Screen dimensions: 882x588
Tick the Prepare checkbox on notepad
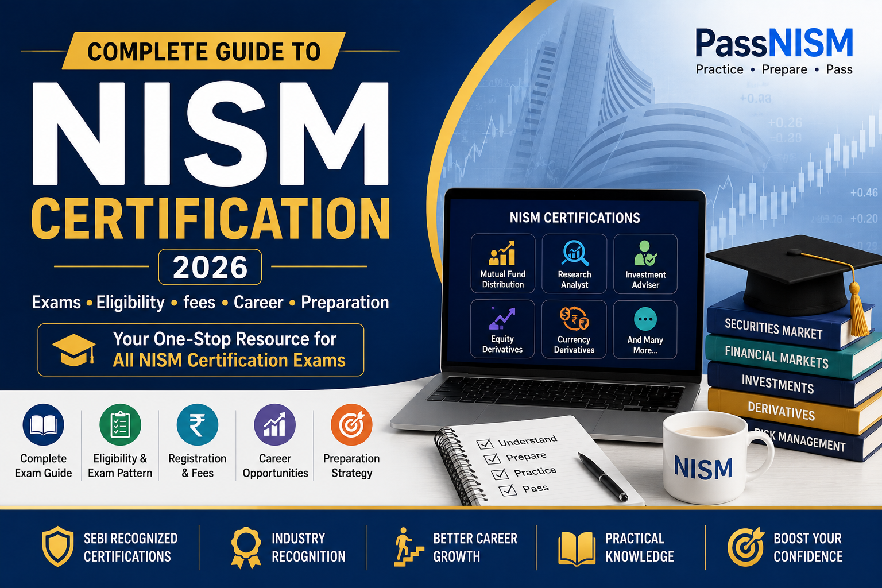point(493,458)
